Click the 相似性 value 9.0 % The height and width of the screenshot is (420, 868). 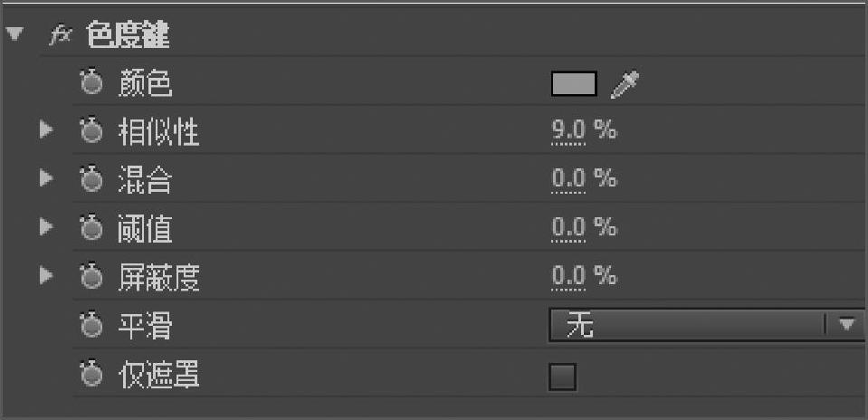pyautogui.click(x=569, y=131)
